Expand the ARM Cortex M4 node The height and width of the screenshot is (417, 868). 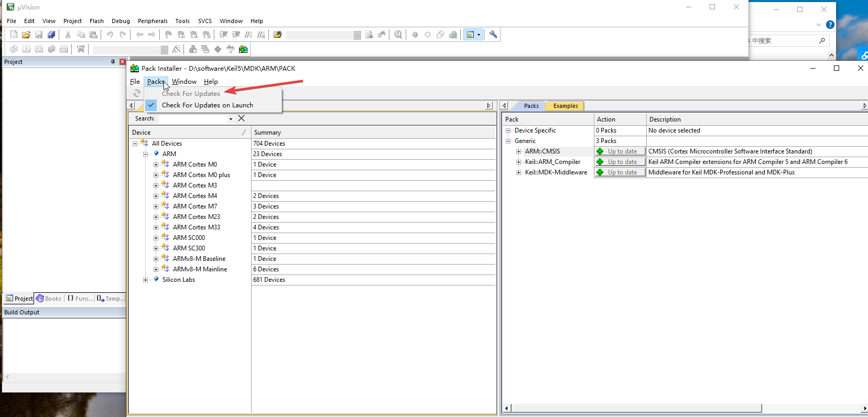[156, 196]
